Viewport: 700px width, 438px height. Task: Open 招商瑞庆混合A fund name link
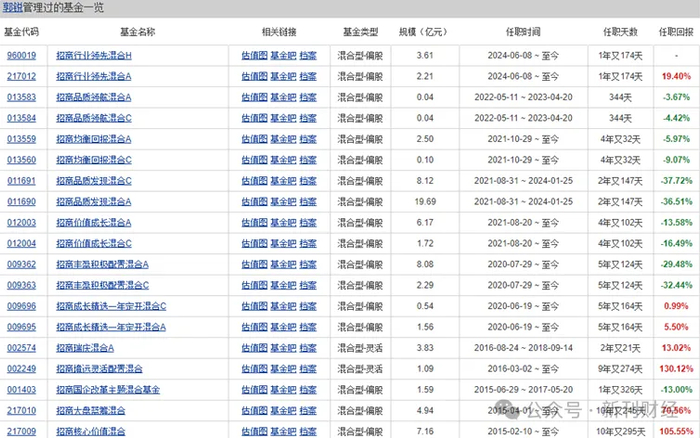[x=85, y=348]
